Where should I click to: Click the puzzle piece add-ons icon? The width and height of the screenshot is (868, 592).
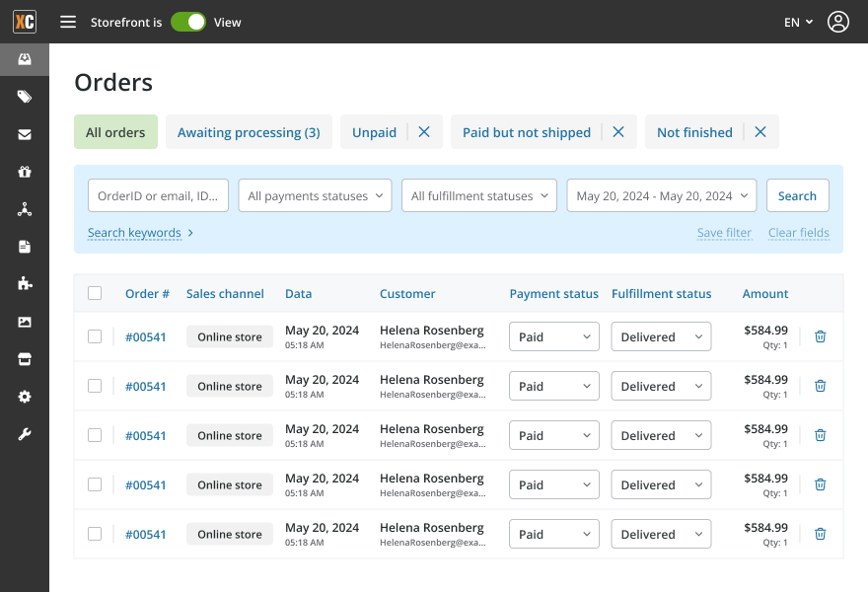25,284
